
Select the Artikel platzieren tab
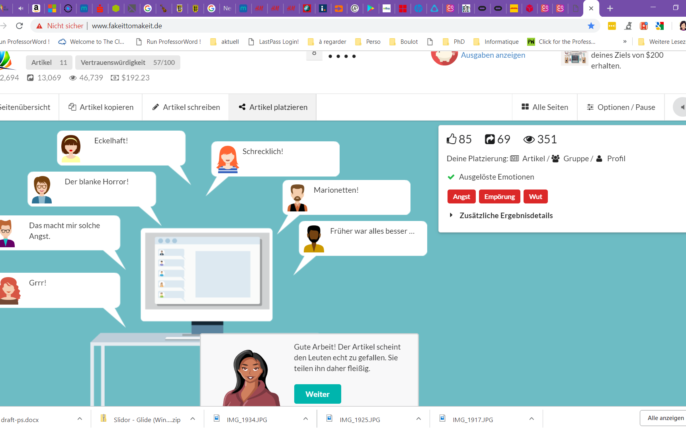click(x=273, y=107)
